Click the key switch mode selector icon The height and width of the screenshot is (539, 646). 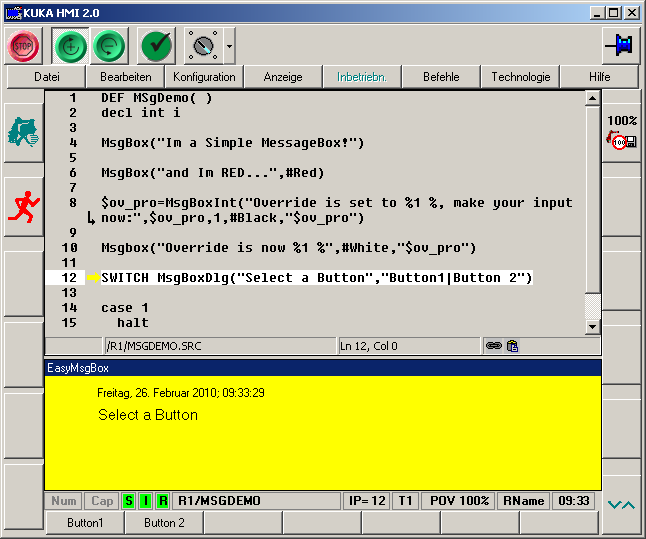click(x=204, y=45)
